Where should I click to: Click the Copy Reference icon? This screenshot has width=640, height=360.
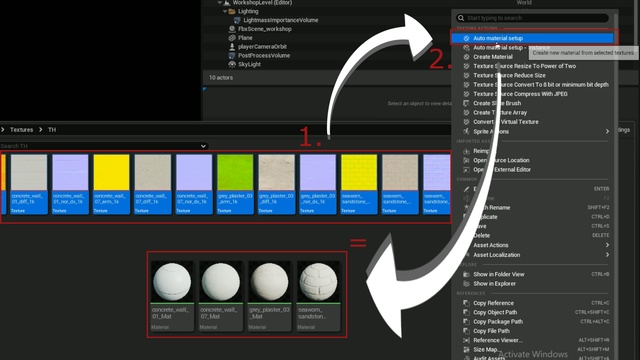pos(466,303)
